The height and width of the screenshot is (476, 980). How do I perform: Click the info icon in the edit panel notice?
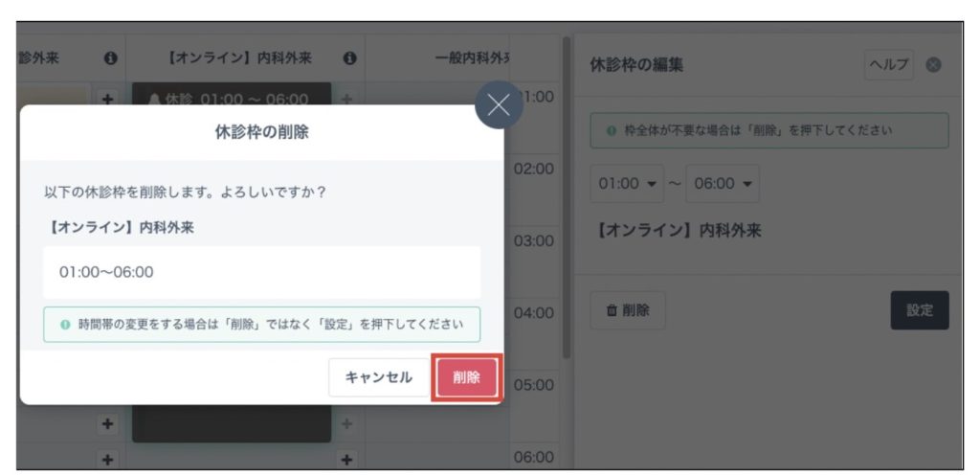click(x=611, y=130)
